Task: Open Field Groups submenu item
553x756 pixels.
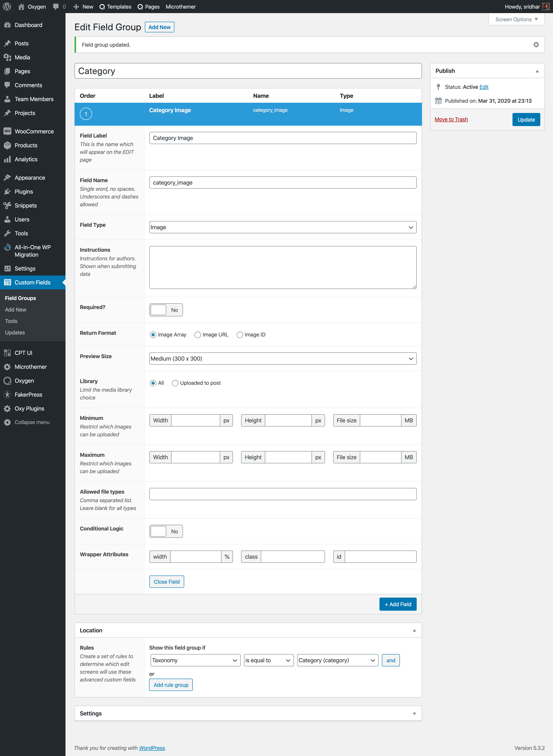Action: 20,298
